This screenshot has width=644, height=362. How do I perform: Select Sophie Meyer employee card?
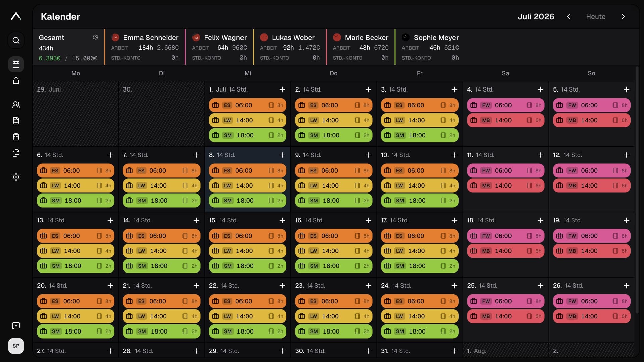point(430,47)
